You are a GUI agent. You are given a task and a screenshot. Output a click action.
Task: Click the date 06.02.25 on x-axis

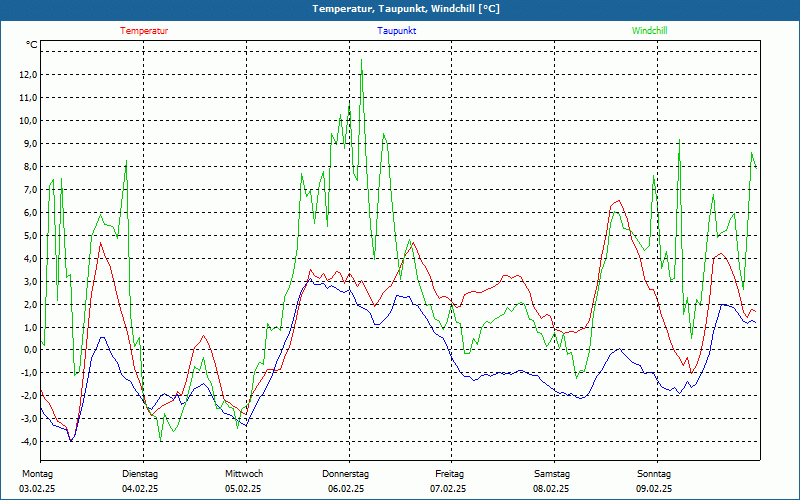(x=346, y=489)
